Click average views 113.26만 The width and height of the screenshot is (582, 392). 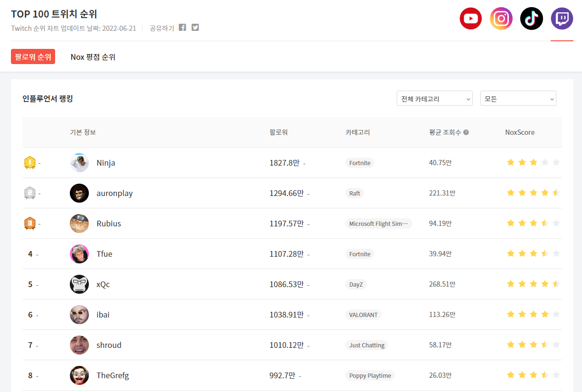tap(442, 315)
